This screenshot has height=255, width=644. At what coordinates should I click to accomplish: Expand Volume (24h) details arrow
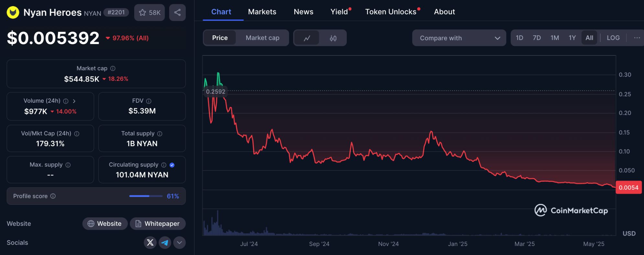click(74, 101)
